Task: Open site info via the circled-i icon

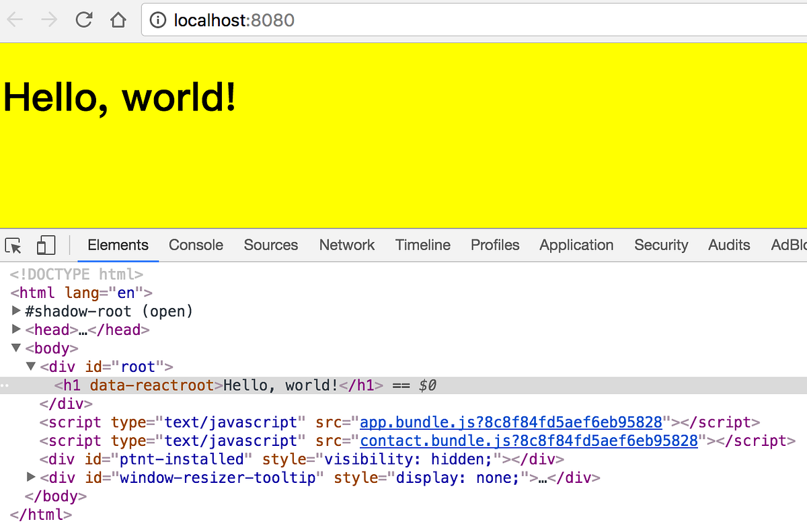Action: click(x=157, y=20)
